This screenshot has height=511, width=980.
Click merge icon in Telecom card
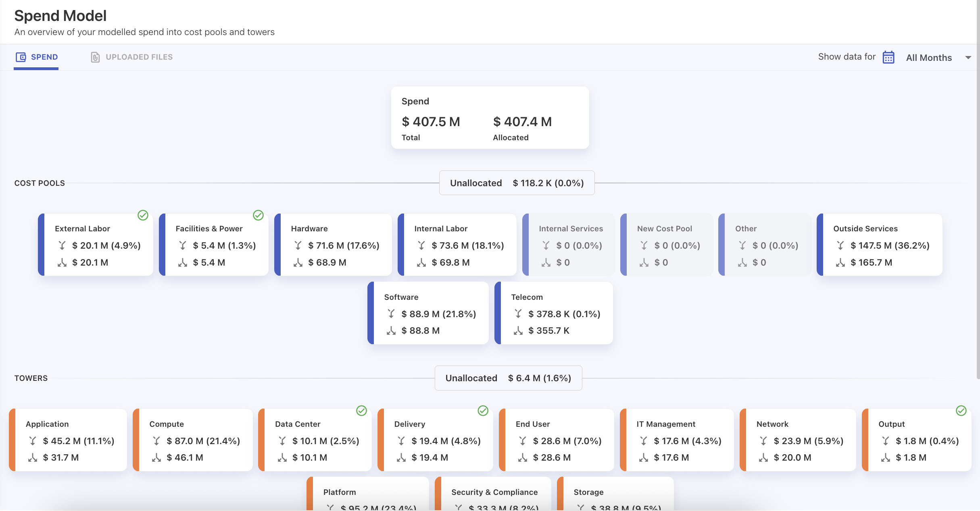[x=518, y=314]
